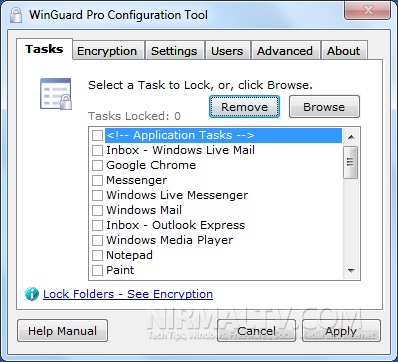Check Inbox - Windows Live Mail checkbox
The height and width of the screenshot is (362, 398).
point(97,150)
